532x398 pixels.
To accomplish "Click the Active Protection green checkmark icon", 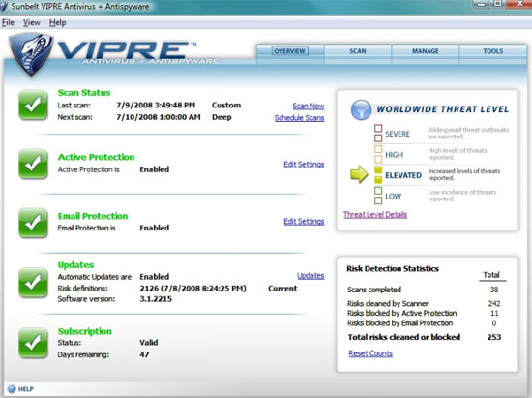I will pos(33,164).
